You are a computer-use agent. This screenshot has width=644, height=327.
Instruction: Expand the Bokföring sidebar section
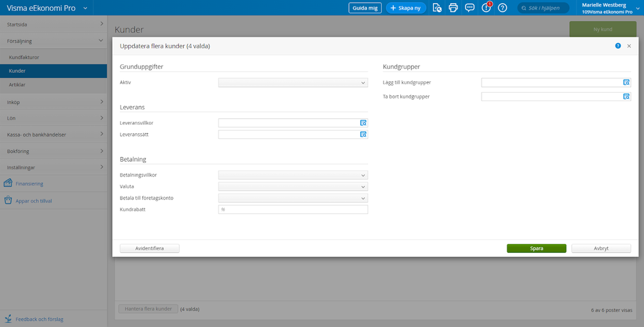(x=54, y=151)
